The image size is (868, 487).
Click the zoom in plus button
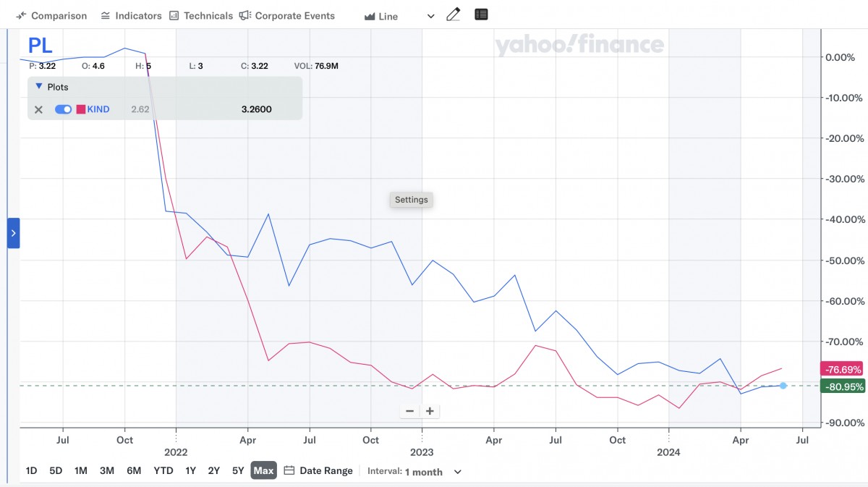click(430, 411)
